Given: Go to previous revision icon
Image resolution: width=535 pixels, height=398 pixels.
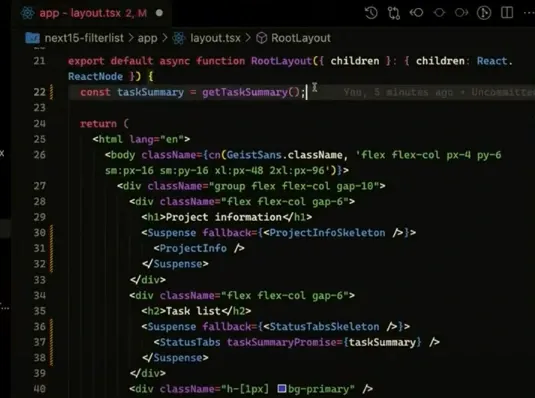Looking at the screenshot, I should point(417,13).
